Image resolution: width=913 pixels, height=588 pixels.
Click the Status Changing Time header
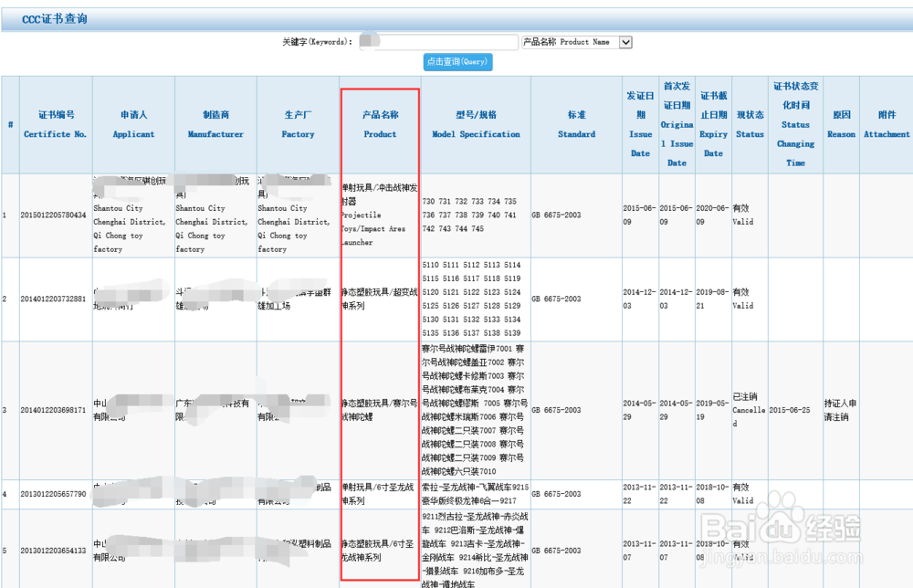pyautogui.click(x=795, y=124)
